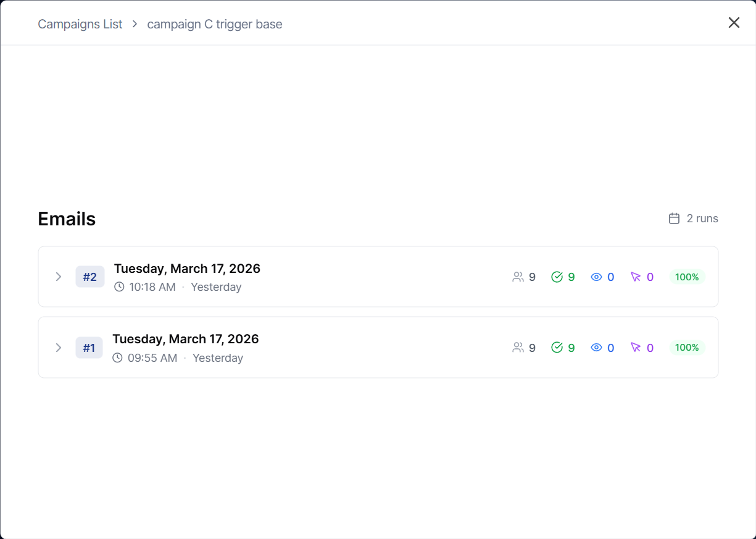Click the breadcrumb separator chevron

tap(133, 24)
